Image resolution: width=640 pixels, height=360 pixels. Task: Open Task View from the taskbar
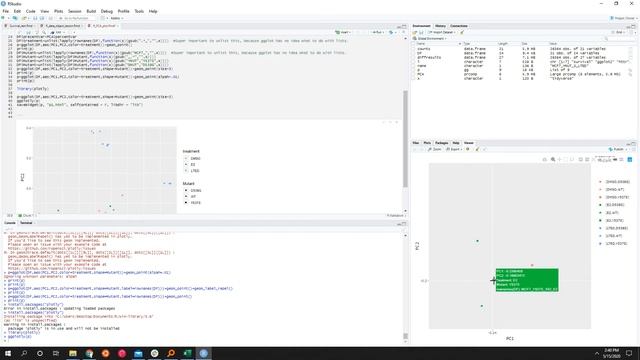[x=56, y=353]
